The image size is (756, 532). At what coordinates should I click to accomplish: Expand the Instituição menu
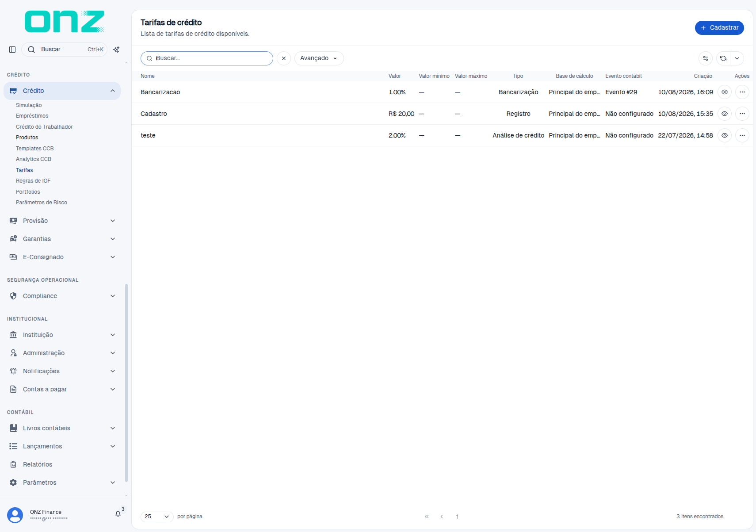(62, 335)
